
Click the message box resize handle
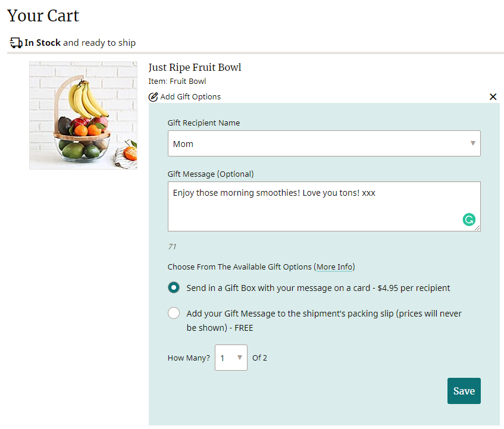[477, 228]
